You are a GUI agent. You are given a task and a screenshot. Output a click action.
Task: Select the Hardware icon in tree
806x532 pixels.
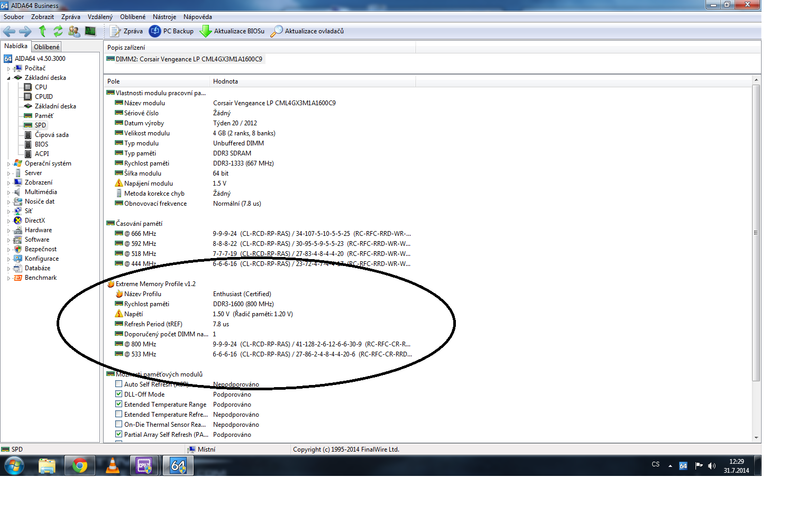pos(18,230)
